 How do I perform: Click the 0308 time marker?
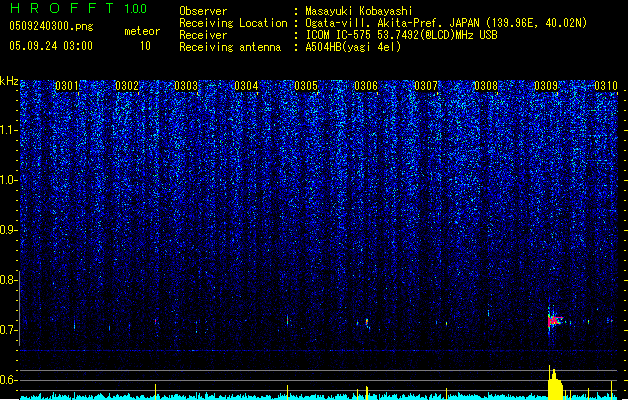click(486, 86)
